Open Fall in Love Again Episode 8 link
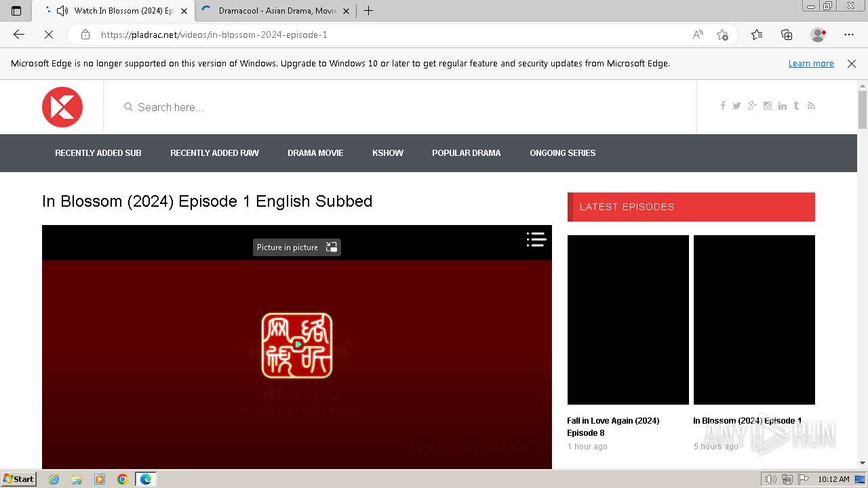868x488 pixels. (x=613, y=427)
